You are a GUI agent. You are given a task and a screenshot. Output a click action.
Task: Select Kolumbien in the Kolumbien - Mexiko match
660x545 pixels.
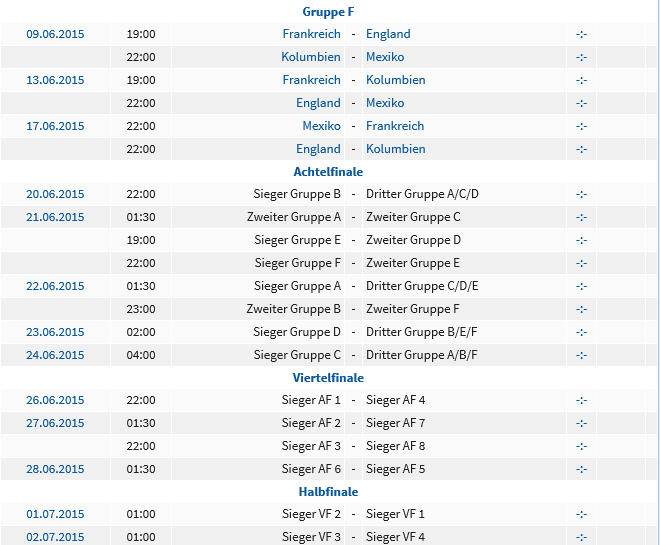(x=311, y=57)
